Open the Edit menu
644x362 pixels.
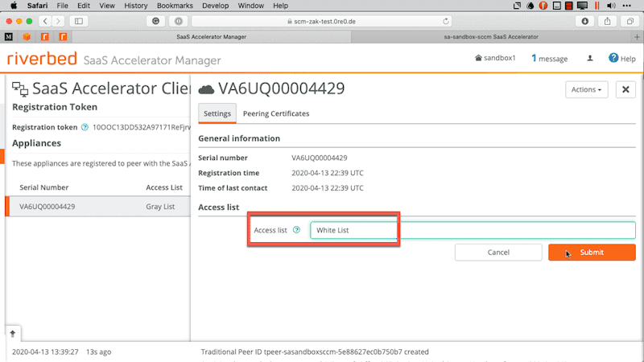[x=84, y=6]
